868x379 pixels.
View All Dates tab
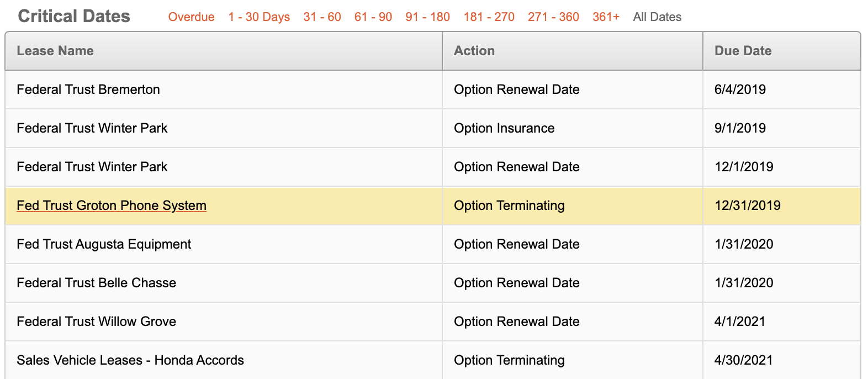657,17
